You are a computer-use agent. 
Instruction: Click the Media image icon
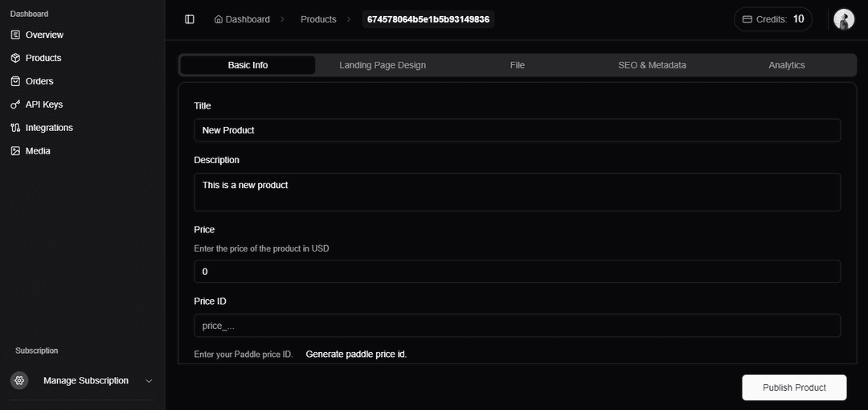15,151
